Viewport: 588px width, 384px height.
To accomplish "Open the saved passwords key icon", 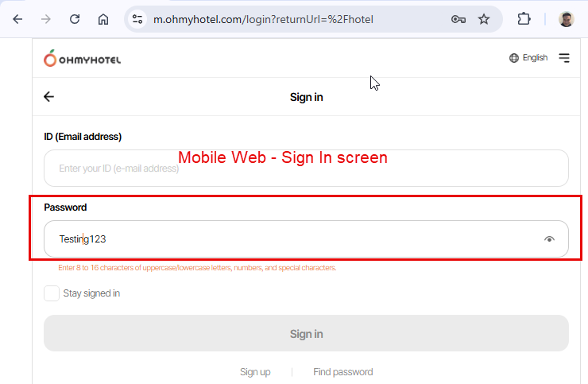I will (x=458, y=19).
